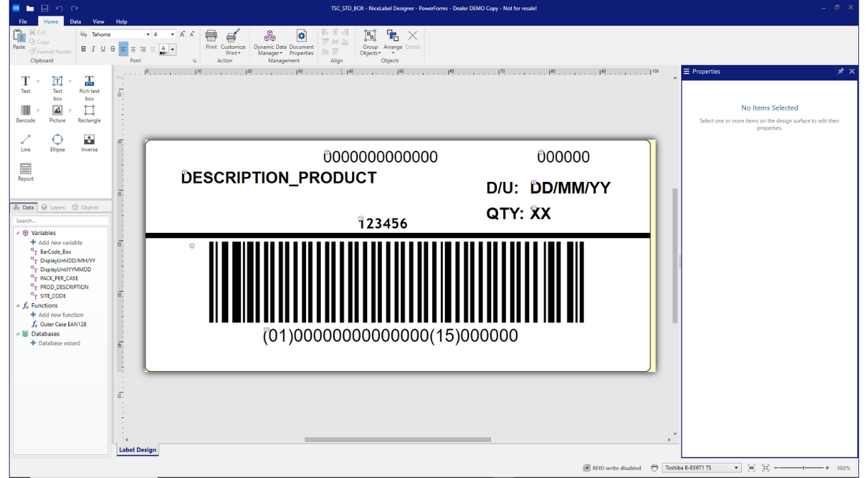Toggle italic text formatting
Screen dimensions: 868x478
pyautogui.click(x=93, y=49)
